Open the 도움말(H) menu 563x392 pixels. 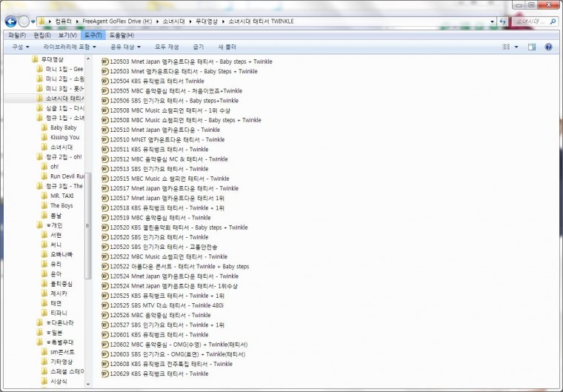(121, 36)
